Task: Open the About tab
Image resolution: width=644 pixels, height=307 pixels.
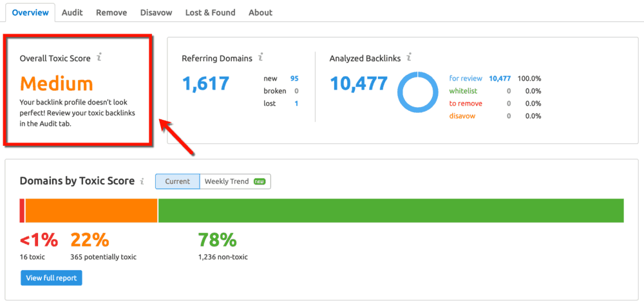Action: [x=260, y=12]
